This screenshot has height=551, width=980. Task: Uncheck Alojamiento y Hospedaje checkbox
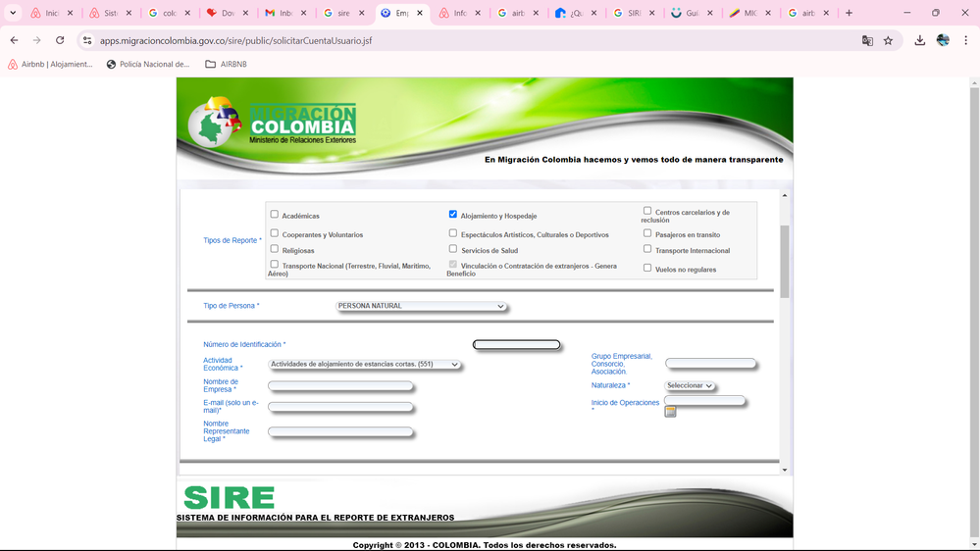(x=453, y=214)
